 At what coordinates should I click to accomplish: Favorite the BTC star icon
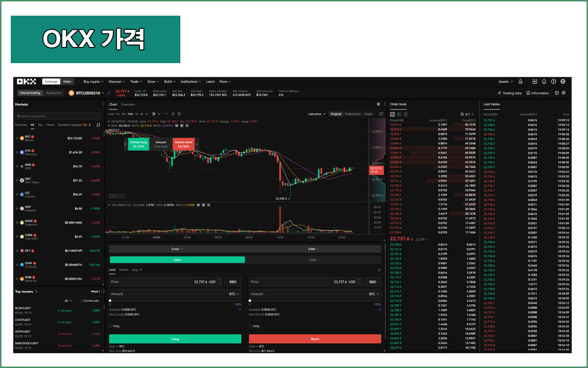tap(18, 138)
